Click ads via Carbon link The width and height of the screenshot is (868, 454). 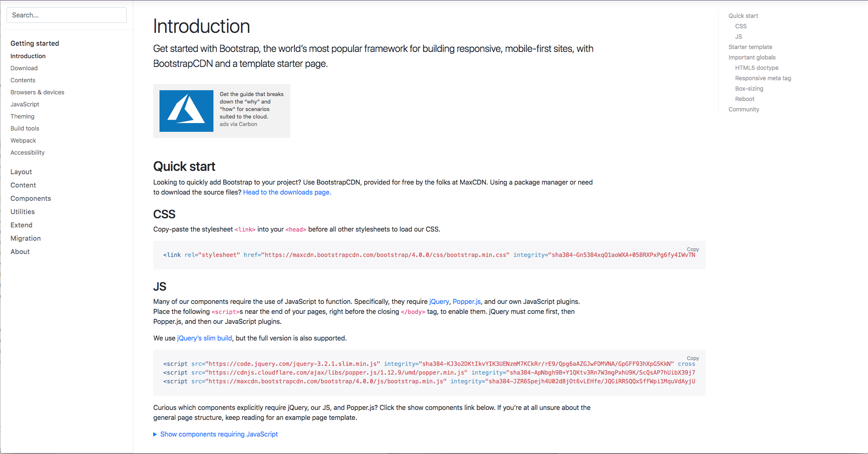coord(238,124)
